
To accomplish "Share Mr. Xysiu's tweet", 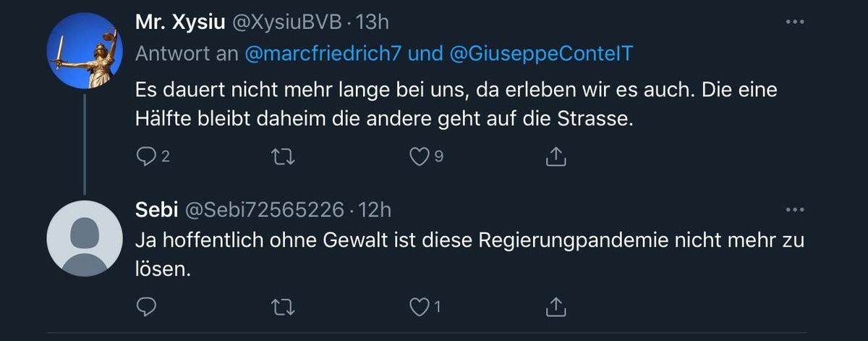I will click(x=554, y=156).
